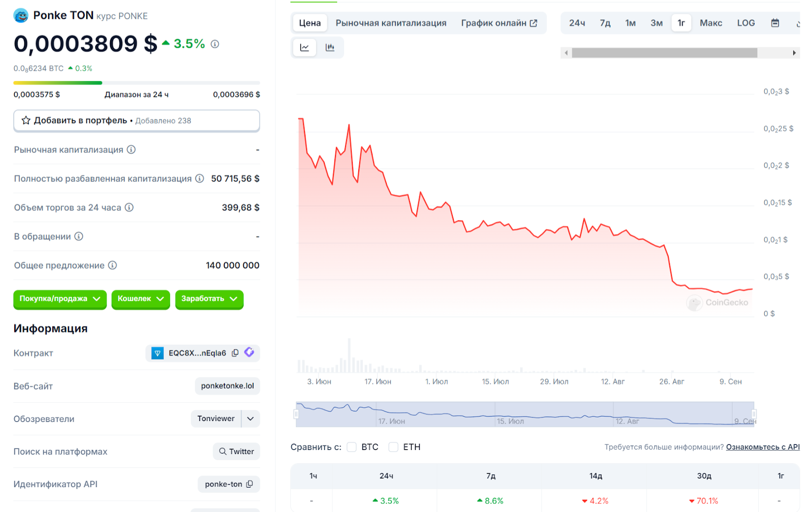
Task: Click the 8.6% 7д change cell
Action: pyautogui.click(x=490, y=501)
